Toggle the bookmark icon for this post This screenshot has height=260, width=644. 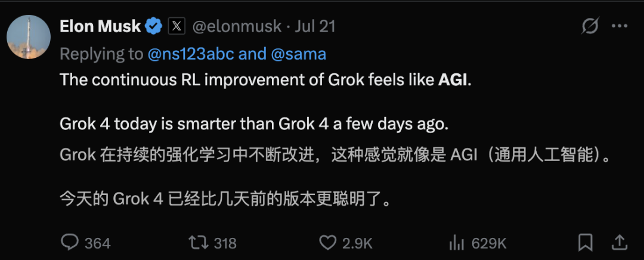586,242
